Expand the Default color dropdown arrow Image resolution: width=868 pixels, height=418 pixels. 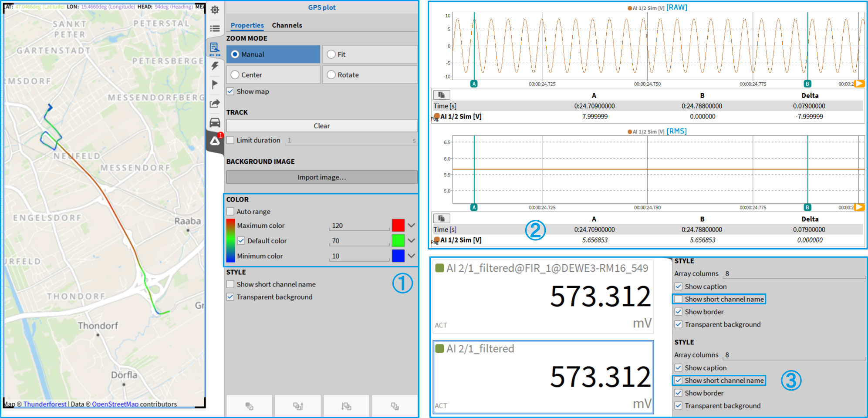411,241
